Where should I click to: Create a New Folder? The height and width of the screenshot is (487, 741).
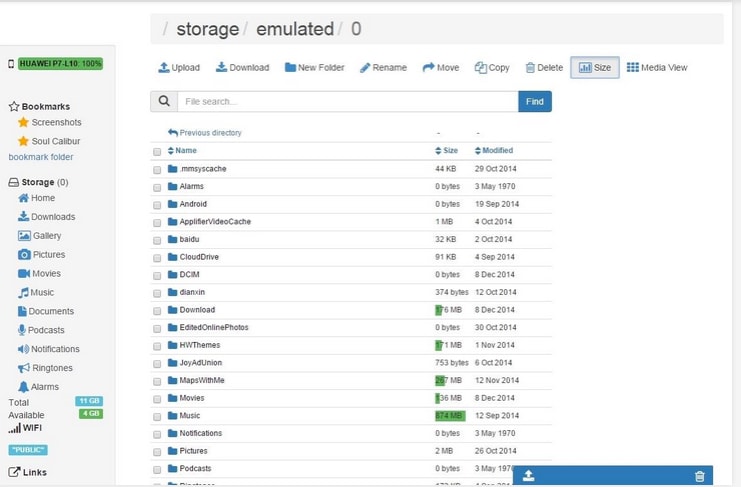[x=314, y=68]
